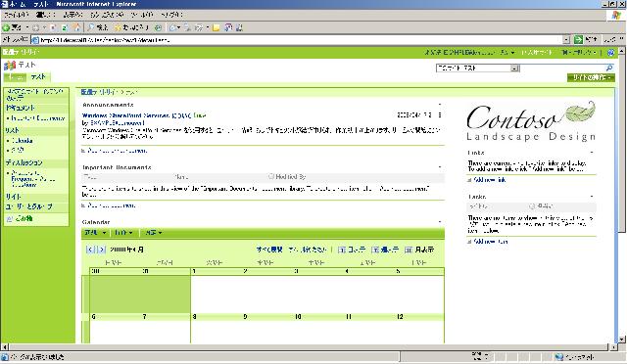Click the vertical scrollbar down arrow
Image resolution: width=627 pixels, height=364 pixels.
[x=621, y=340]
